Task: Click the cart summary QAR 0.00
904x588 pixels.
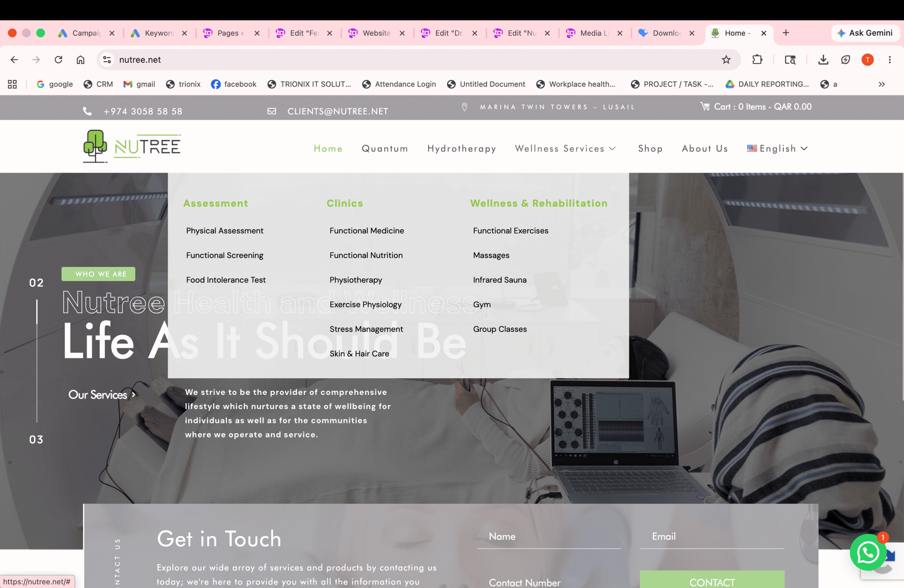Action: tap(763, 107)
